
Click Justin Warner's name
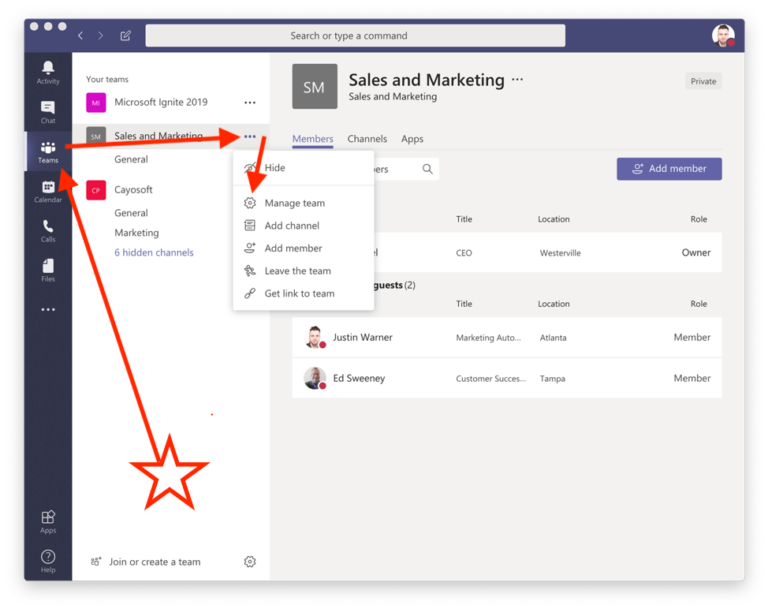point(362,337)
